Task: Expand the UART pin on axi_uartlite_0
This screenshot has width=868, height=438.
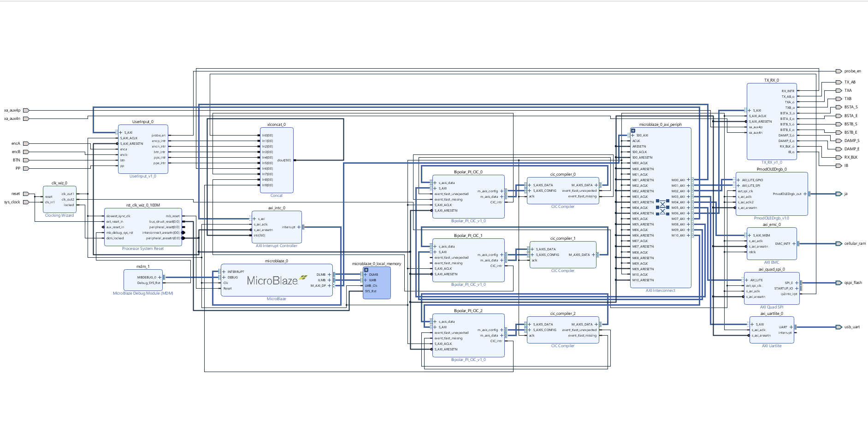Action: tap(791, 327)
